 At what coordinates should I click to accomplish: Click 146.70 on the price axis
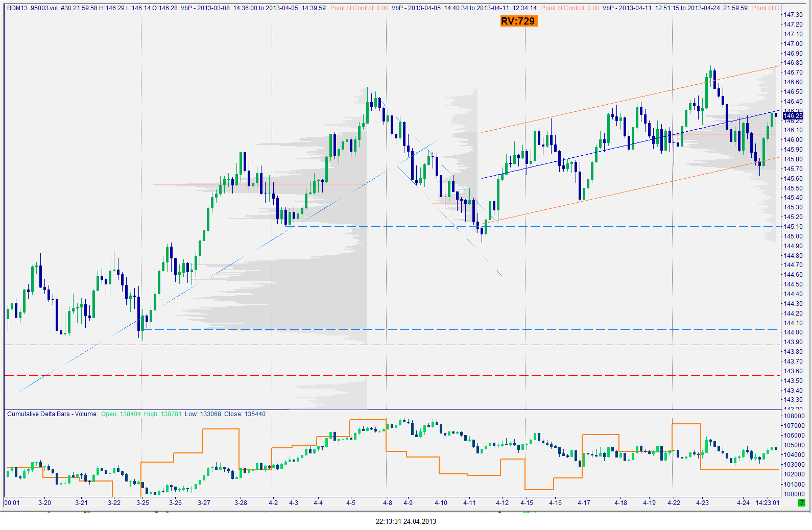[x=793, y=73]
